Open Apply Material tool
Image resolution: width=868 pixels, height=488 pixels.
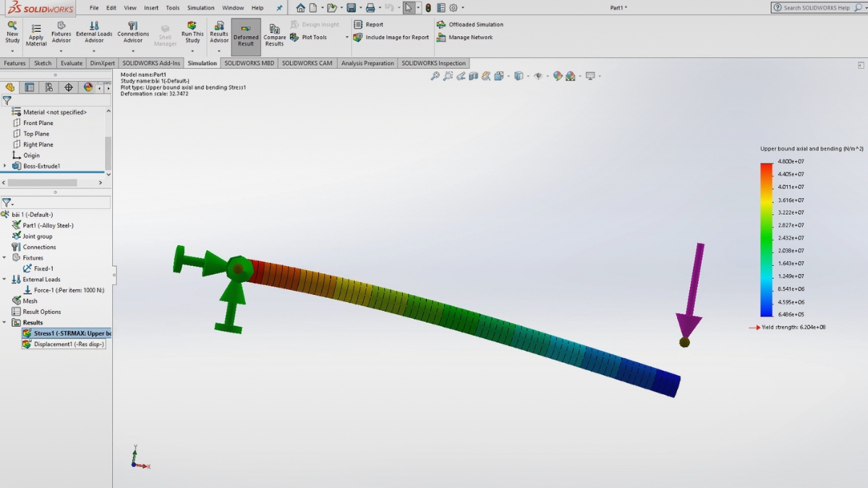tap(36, 35)
